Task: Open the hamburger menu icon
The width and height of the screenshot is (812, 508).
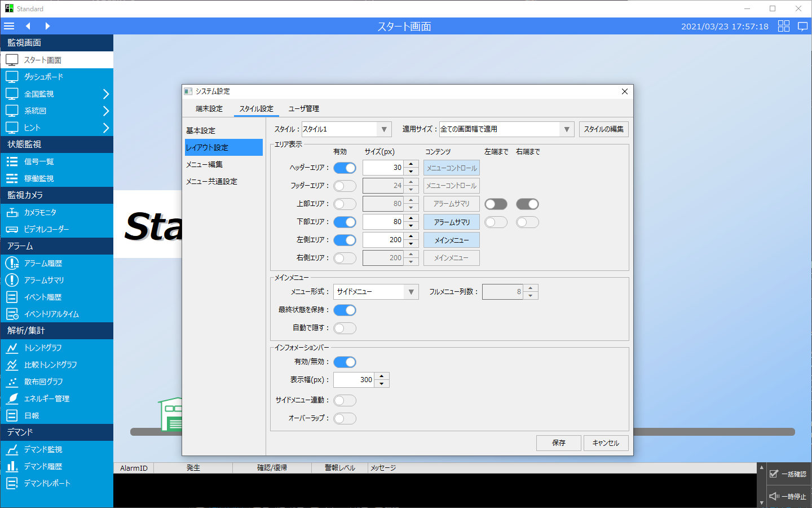Action: tap(9, 26)
